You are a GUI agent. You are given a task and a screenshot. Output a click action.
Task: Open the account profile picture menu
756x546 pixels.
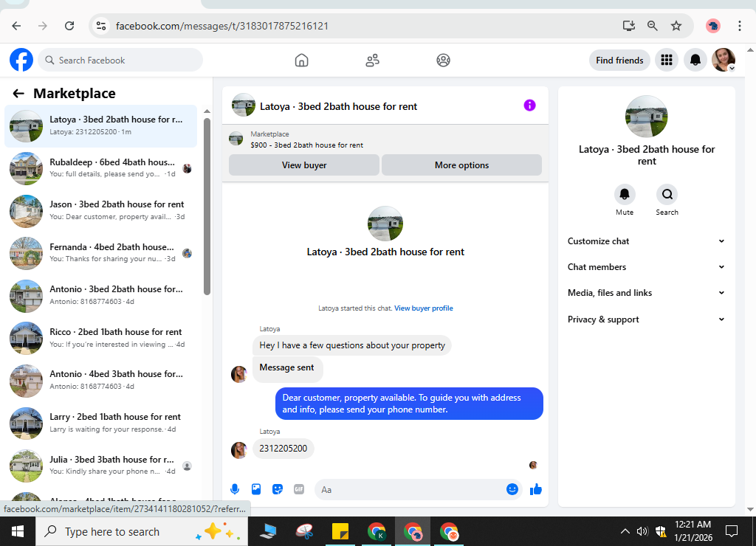724,61
